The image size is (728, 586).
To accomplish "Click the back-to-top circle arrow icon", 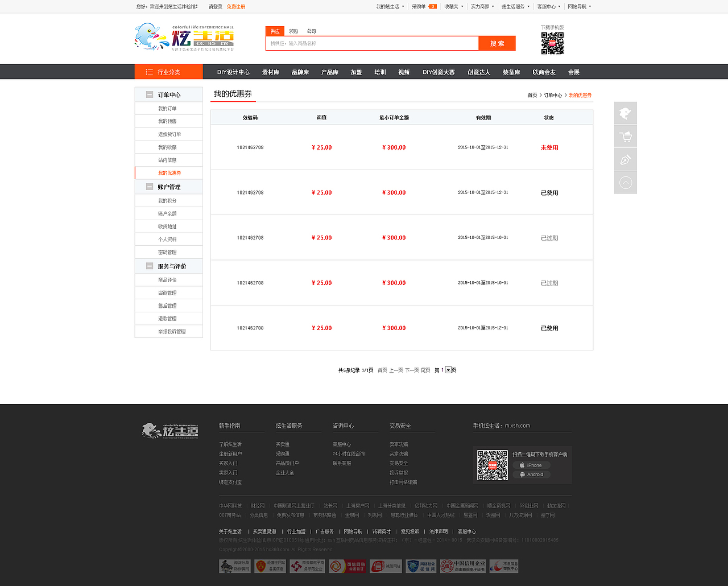I will coord(625,182).
